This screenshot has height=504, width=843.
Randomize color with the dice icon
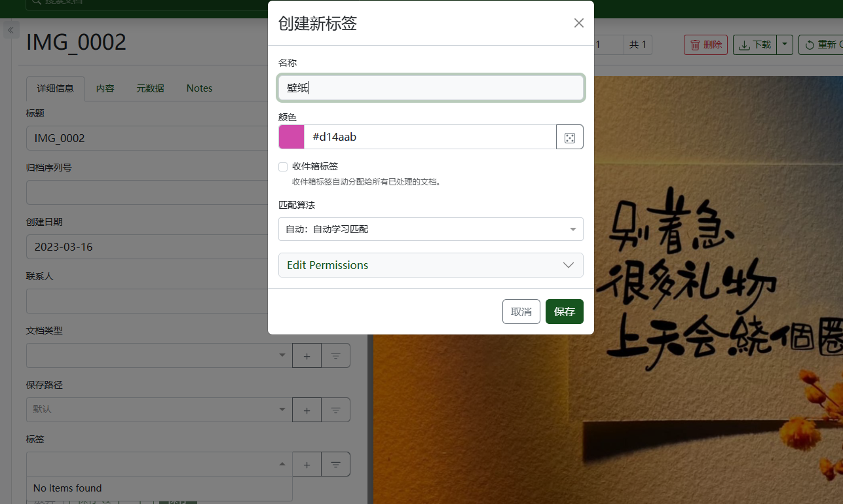click(x=570, y=137)
